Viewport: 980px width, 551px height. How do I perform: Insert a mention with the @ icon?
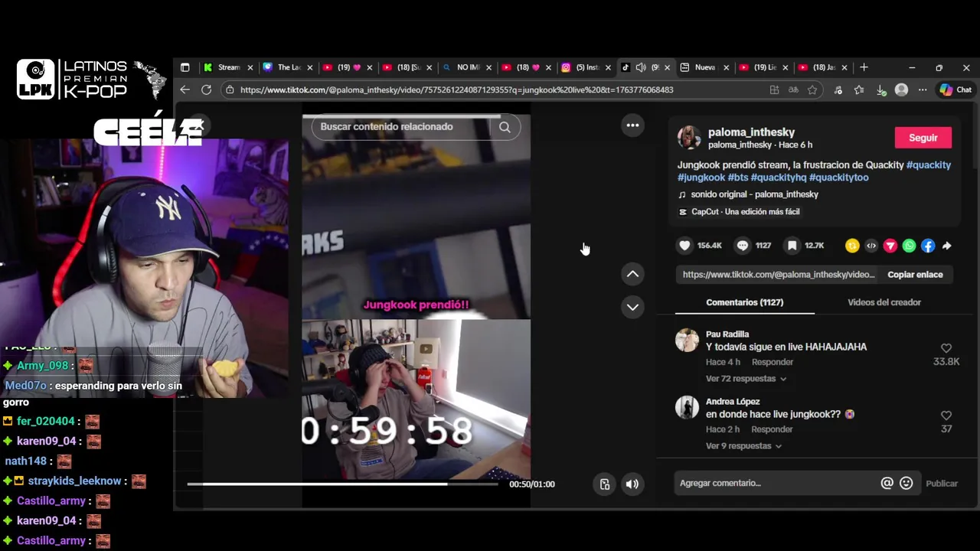click(887, 483)
